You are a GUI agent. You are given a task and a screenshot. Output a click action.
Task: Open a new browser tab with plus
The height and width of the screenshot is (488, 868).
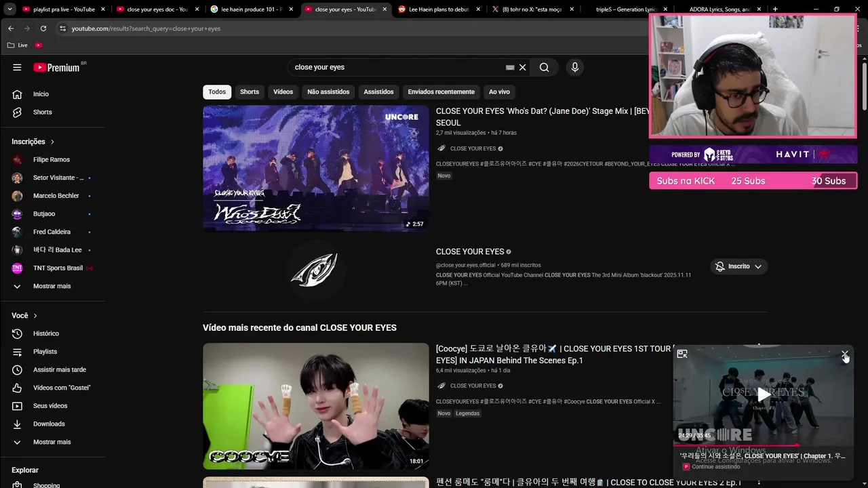click(775, 9)
